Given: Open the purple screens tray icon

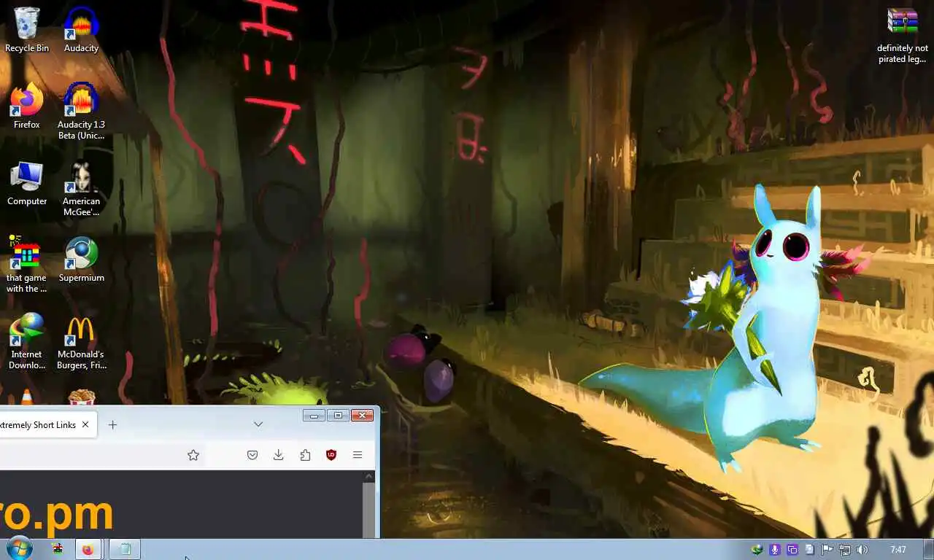Looking at the screenshot, I should 792,550.
